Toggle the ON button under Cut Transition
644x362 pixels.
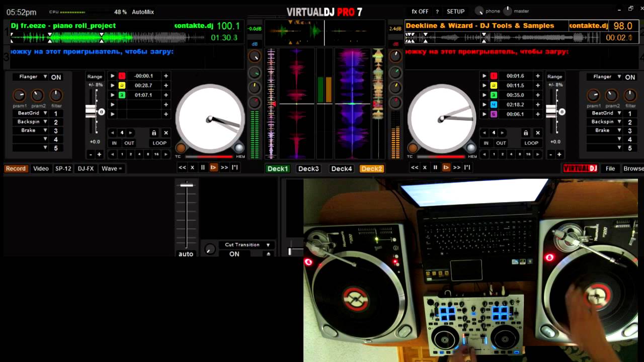pyautogui.click(x=234, y=254)
